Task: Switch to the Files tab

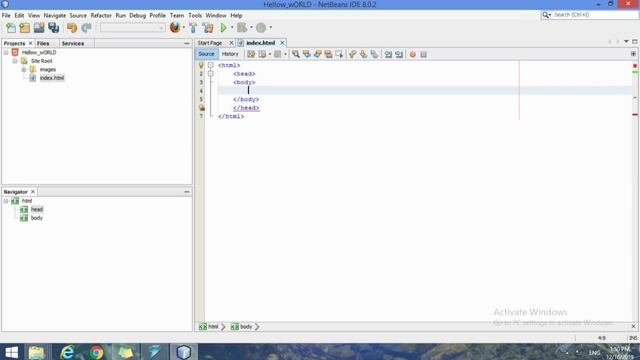Action: pyautogui.click(x=43, y=43)
